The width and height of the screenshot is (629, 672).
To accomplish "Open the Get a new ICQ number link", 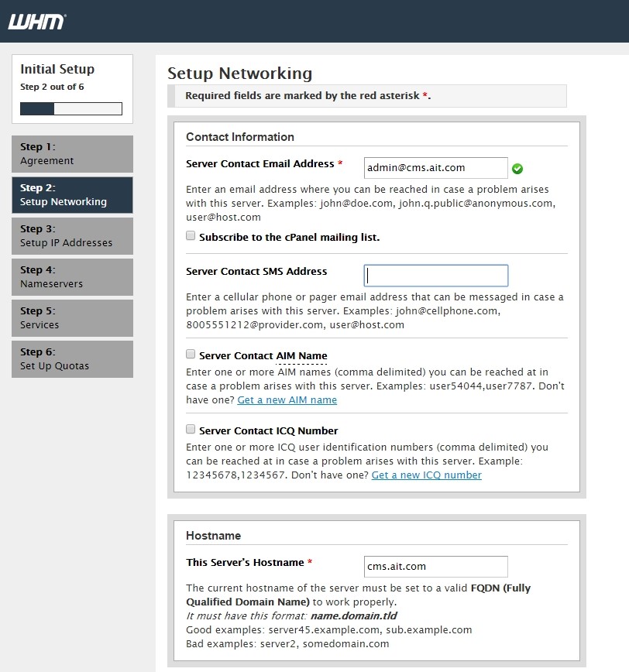I will 426,475.
